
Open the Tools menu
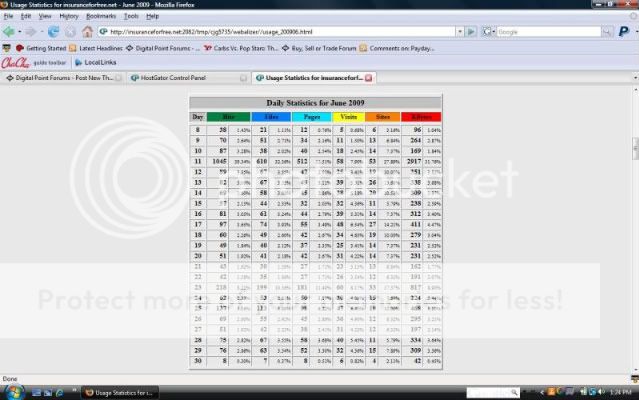(x=131, y=16)
